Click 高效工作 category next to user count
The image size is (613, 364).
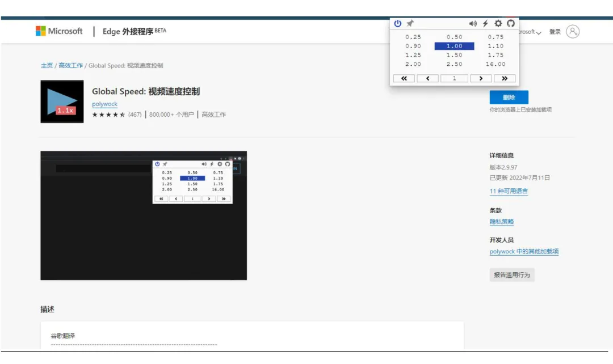(214, 115)
